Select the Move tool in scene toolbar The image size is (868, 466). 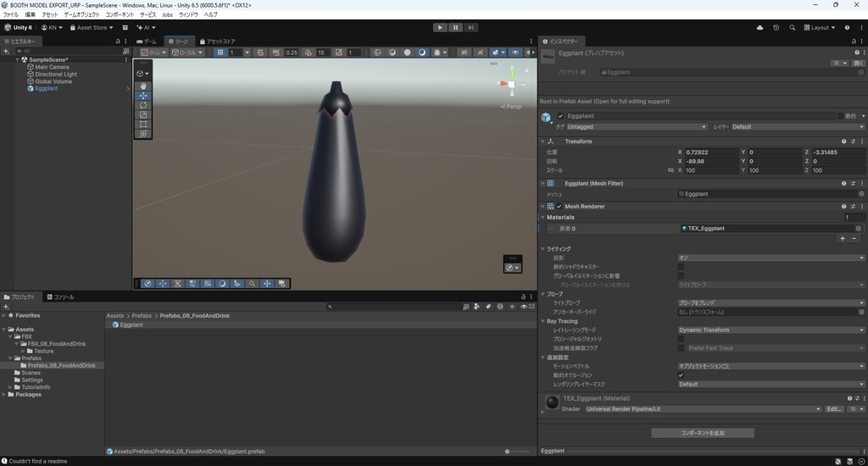point(142,96)
